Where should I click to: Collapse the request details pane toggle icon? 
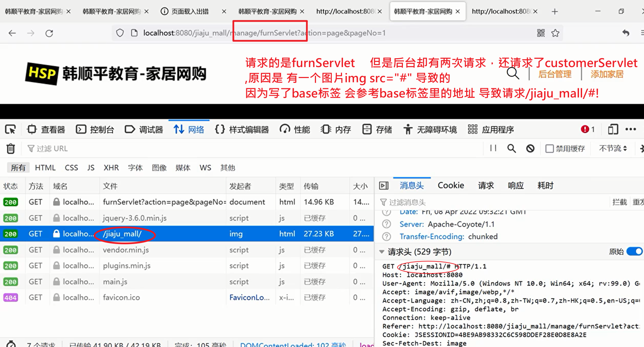(x=384, y=185)
